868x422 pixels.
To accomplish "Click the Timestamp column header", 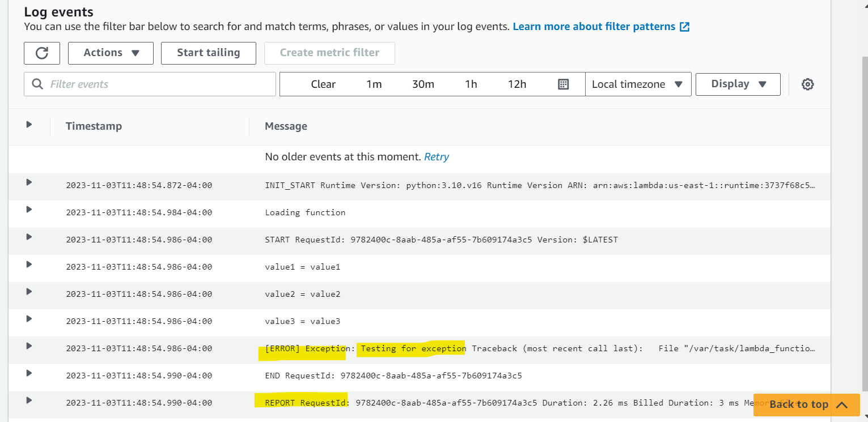I will tap(94, 126).
